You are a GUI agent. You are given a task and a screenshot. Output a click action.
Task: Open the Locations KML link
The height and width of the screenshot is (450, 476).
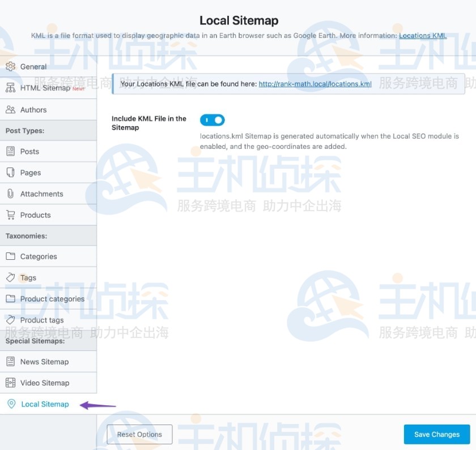click(423, 35)
